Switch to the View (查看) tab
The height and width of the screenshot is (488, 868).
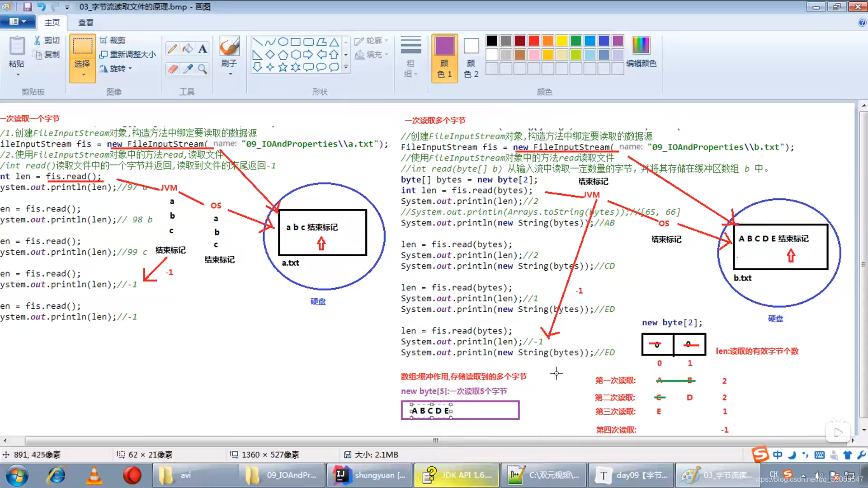(x=85, y=23)
